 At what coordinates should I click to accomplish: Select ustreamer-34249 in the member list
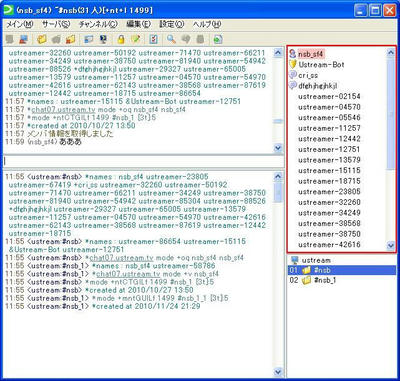click(x=329, y=213)
